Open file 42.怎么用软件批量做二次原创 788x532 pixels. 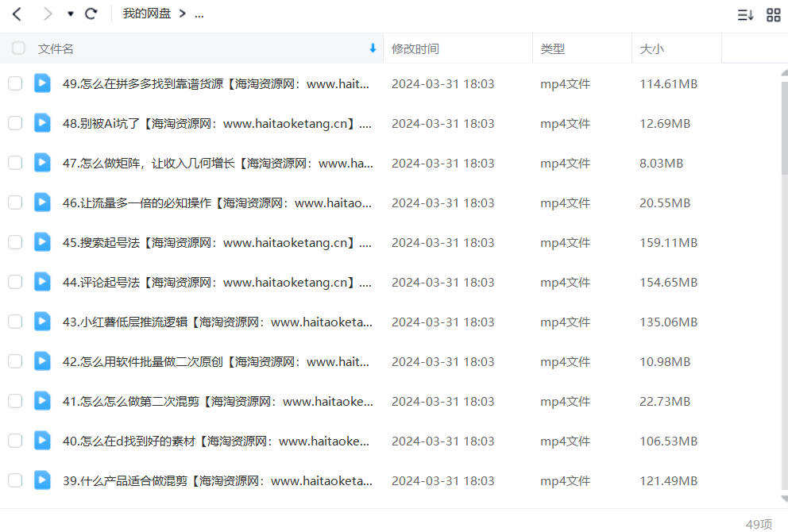tap(216, 362)
